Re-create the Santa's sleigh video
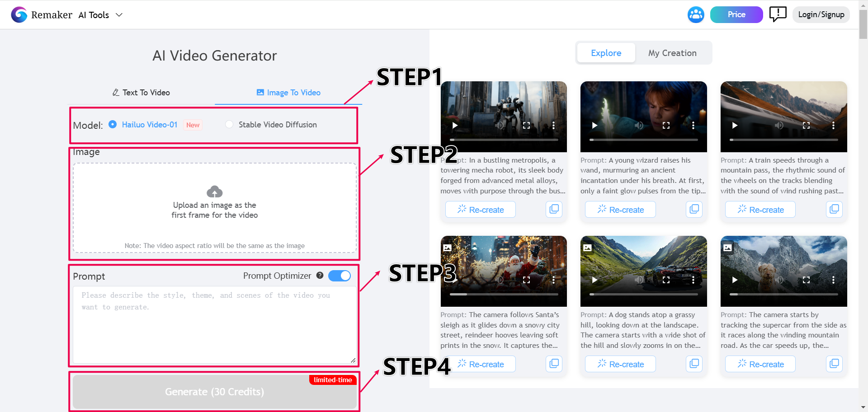Screen dimensions: 868x412 click(x=481, y=364)
